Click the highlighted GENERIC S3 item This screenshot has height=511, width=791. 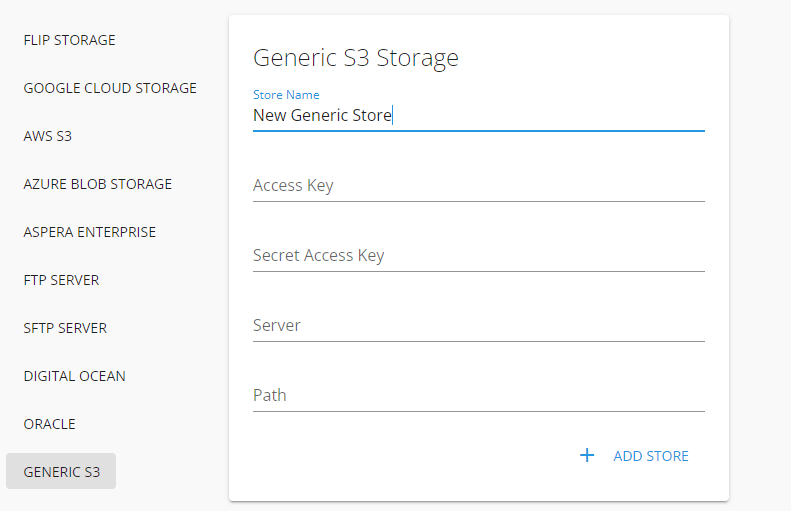pos(61,471)
